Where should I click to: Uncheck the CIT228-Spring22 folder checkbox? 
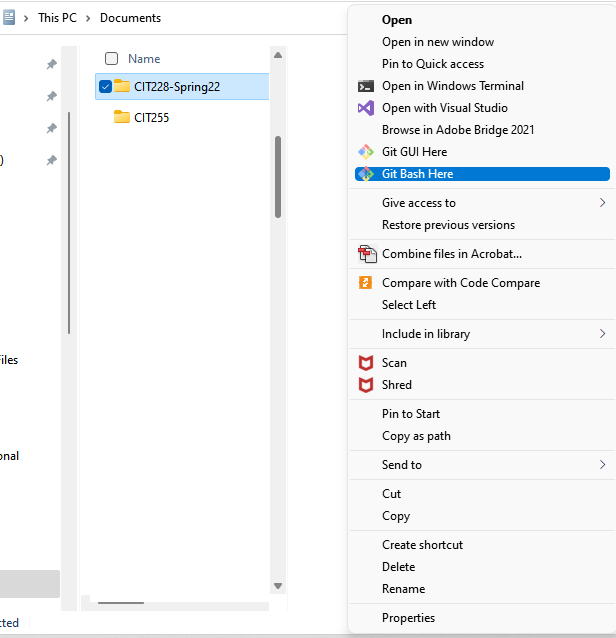point(105,87)
